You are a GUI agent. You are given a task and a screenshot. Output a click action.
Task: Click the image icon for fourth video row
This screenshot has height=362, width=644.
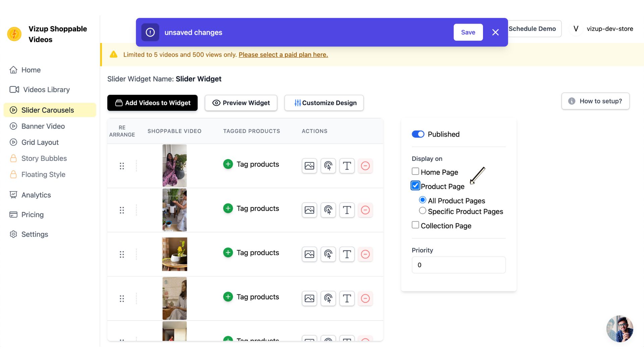pos(310,298)
